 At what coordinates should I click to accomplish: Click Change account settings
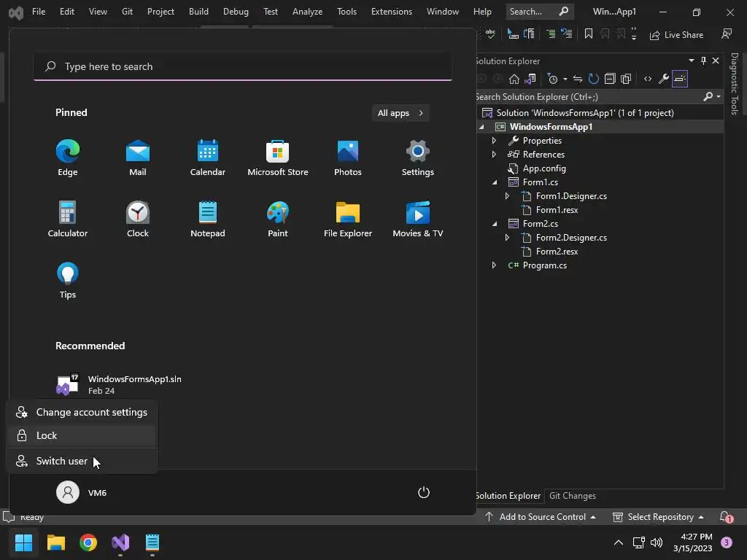pos(82,413)
